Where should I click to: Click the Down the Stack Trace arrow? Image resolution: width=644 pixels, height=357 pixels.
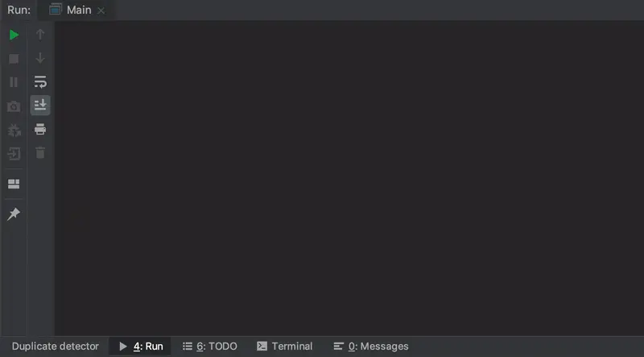point(40,58)
